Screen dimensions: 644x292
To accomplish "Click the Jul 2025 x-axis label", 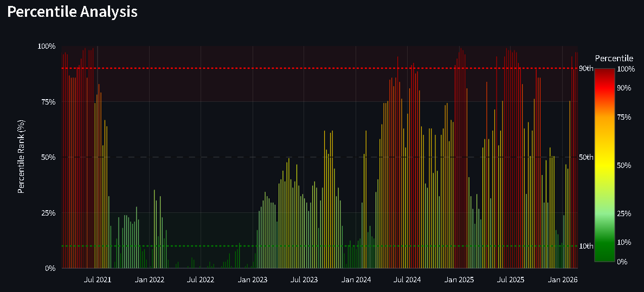I will click(511, 280).
